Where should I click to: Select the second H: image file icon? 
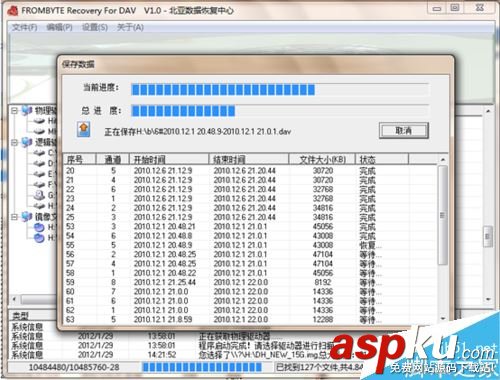point(39,238)
